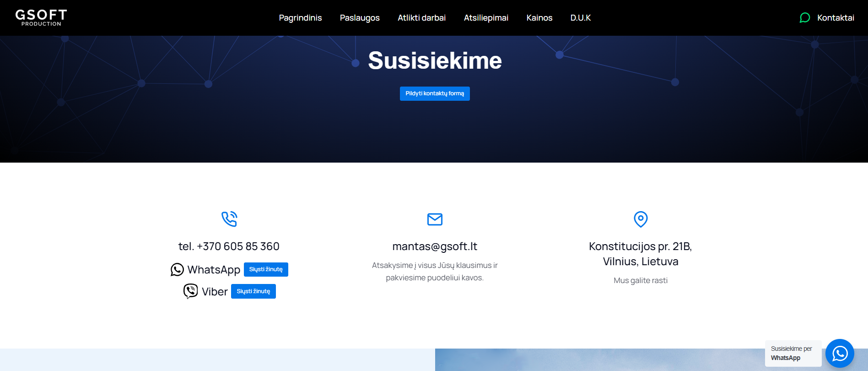868x371 pixels.
Task: Click Kontaktai link in header
Action: click(x=836, y=18)
